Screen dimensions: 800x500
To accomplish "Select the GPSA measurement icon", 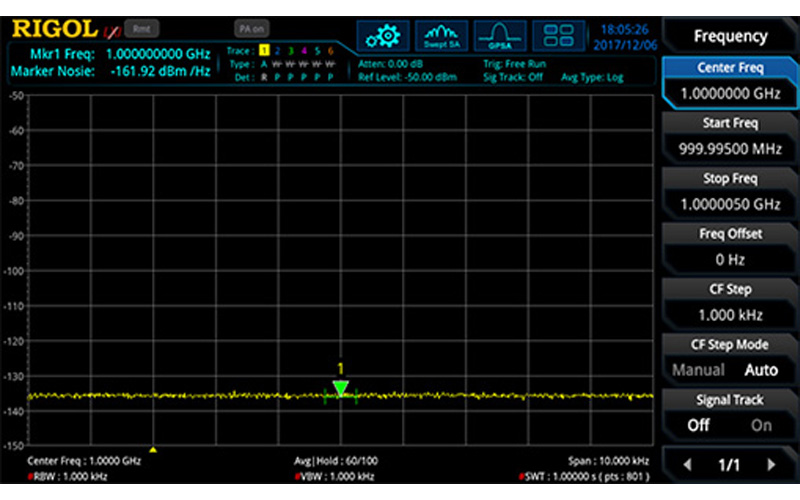I will (x=500, y=36).
